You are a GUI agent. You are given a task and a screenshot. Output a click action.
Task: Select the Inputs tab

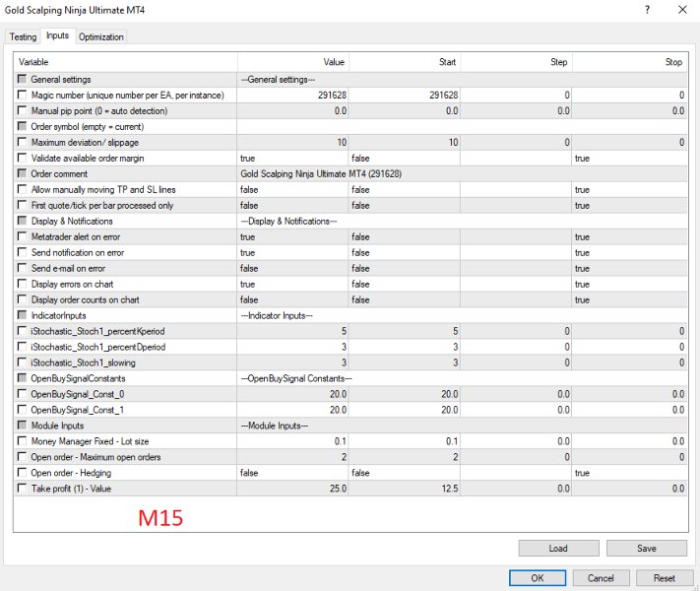click(x=57, y=35)
